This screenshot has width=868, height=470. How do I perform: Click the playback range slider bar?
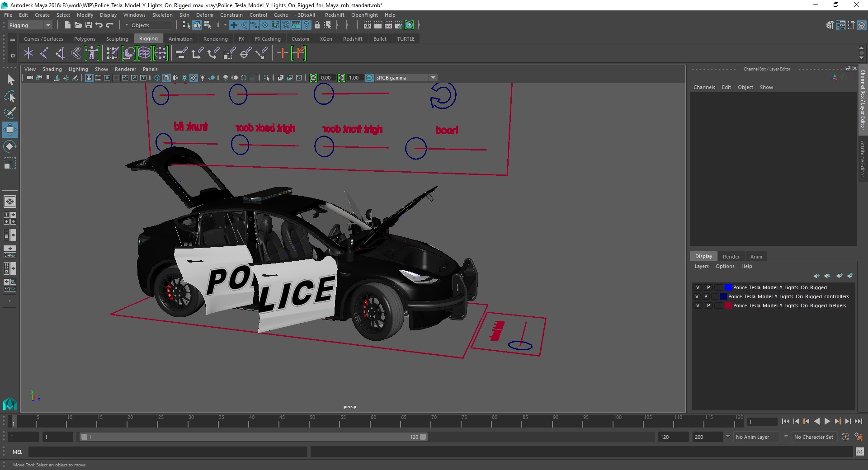click(253, 437)
